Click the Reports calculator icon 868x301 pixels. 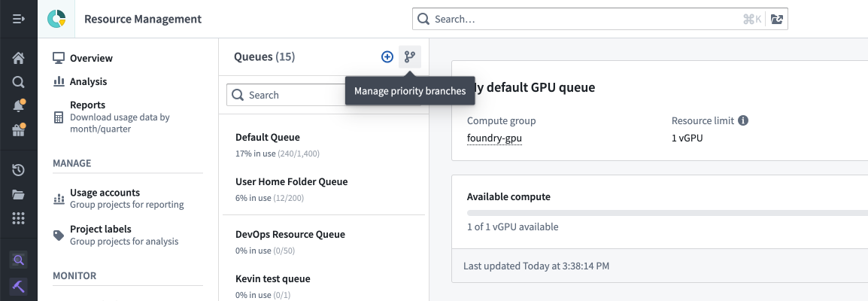[59, 117]
